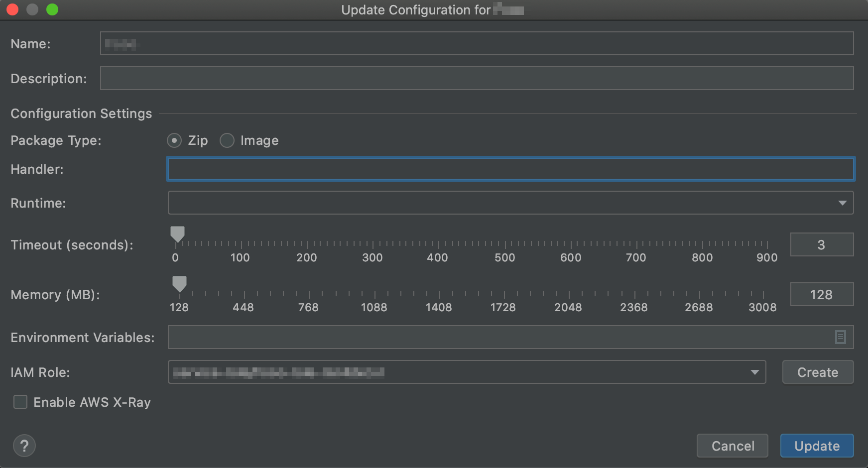The height and width of the screenshot is (468, 868).
Task: Open the Environment Variables editor icon
Action: point(840,337)
